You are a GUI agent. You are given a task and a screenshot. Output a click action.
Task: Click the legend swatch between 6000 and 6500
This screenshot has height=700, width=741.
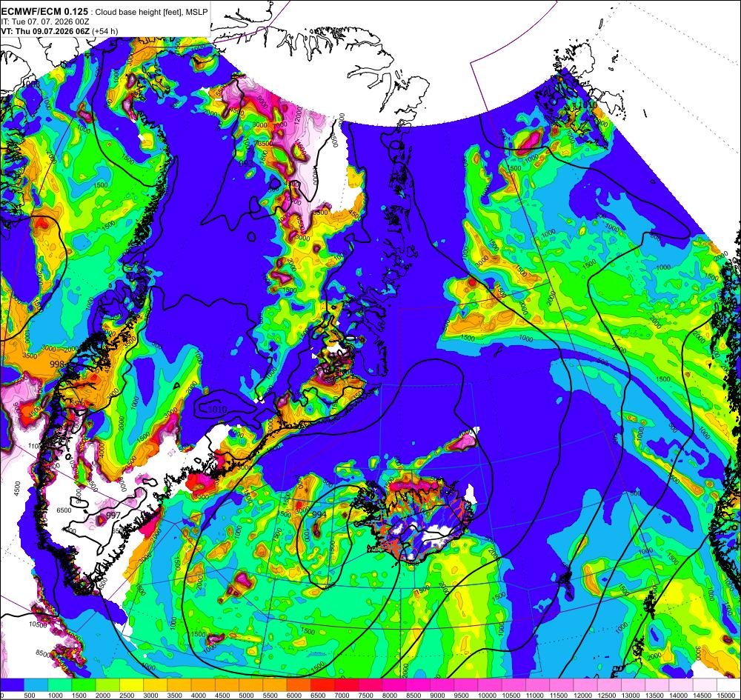coord(299,684)
